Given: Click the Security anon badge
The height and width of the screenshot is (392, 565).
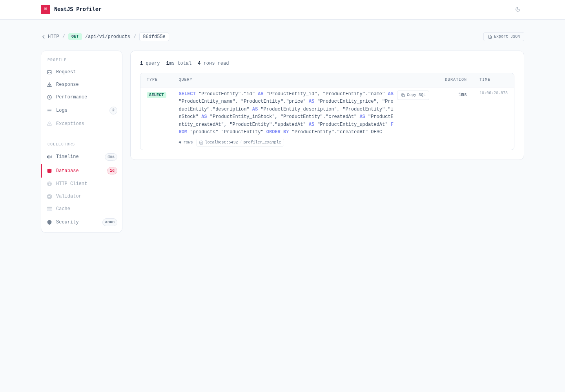Looking at the screenshot, I should (110, 222).
